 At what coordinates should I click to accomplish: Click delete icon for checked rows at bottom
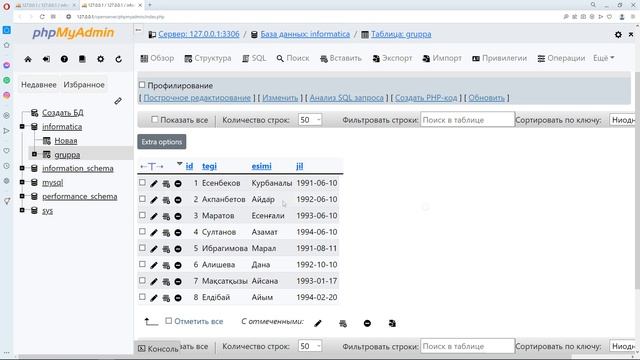coord(367,323)
